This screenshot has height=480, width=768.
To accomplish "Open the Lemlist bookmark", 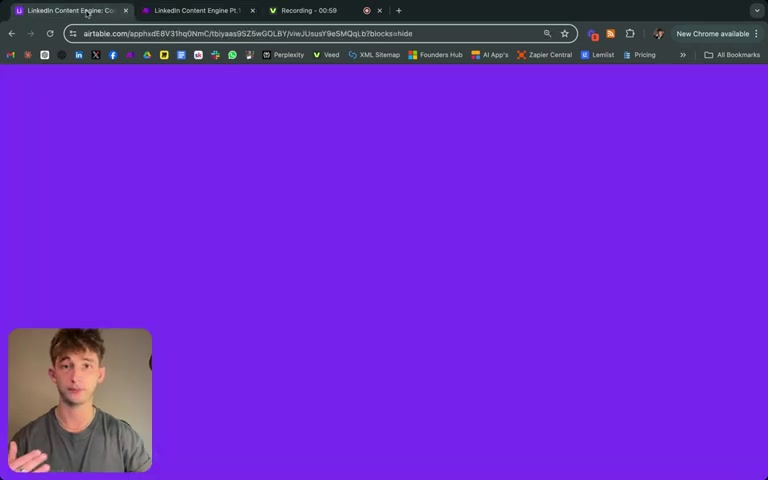I will point(597,55).
